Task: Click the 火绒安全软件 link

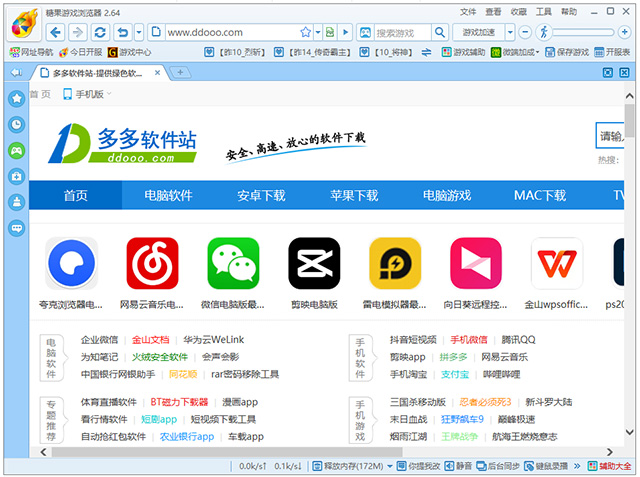Action: [160, 357]
